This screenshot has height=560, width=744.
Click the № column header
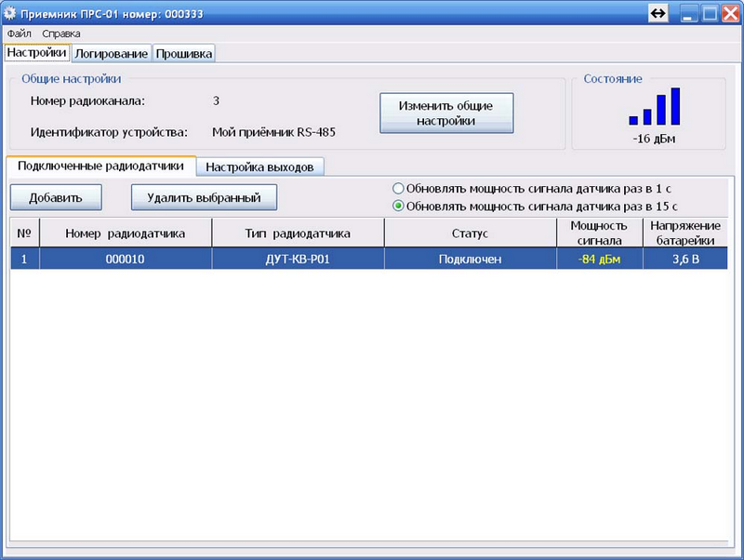point(25,233)
